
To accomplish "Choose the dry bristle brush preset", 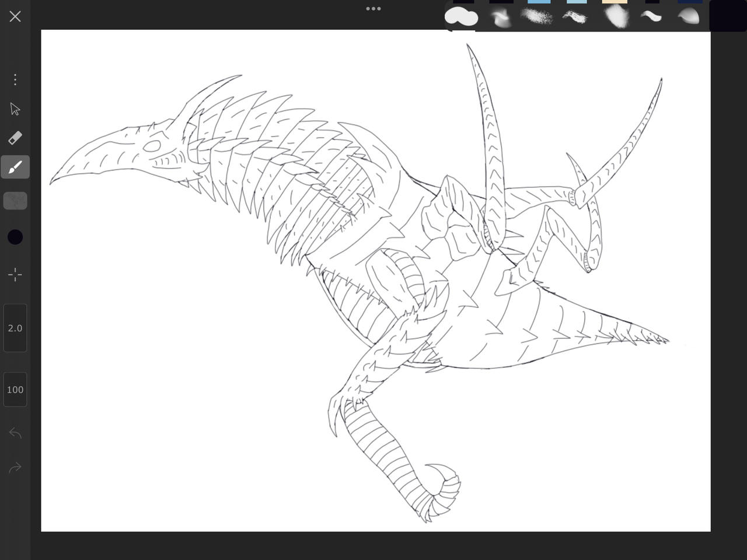I will click(575, 17).
